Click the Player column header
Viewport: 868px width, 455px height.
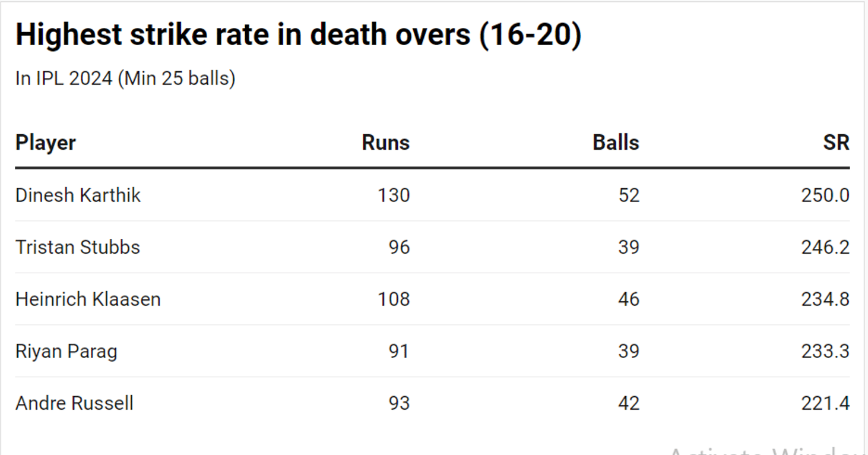(x=46, y=143)
